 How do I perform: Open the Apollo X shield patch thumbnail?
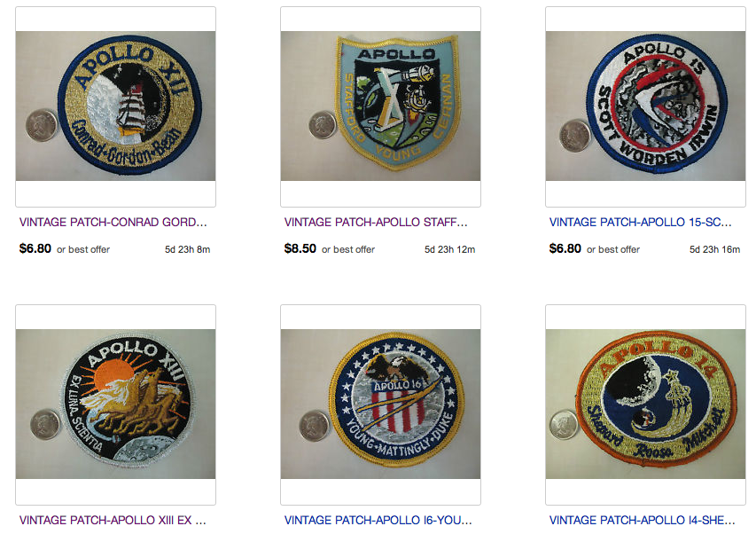tap(380, 106)
